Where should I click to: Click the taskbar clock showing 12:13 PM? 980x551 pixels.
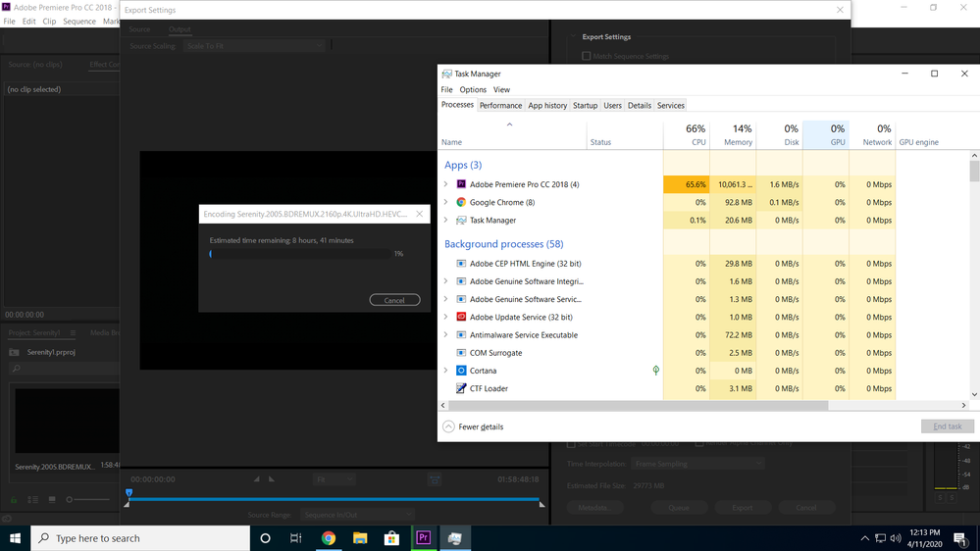(x=925, y=538)
